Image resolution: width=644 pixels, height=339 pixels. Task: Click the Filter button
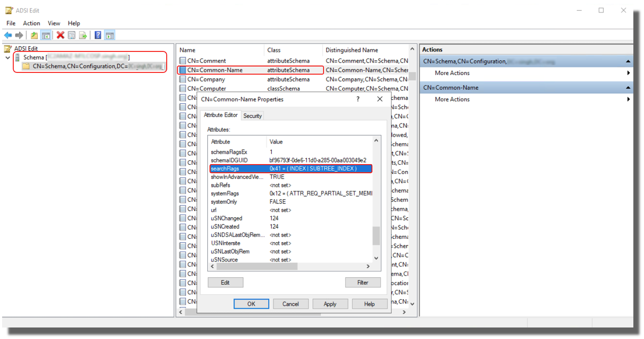[362, 282]
